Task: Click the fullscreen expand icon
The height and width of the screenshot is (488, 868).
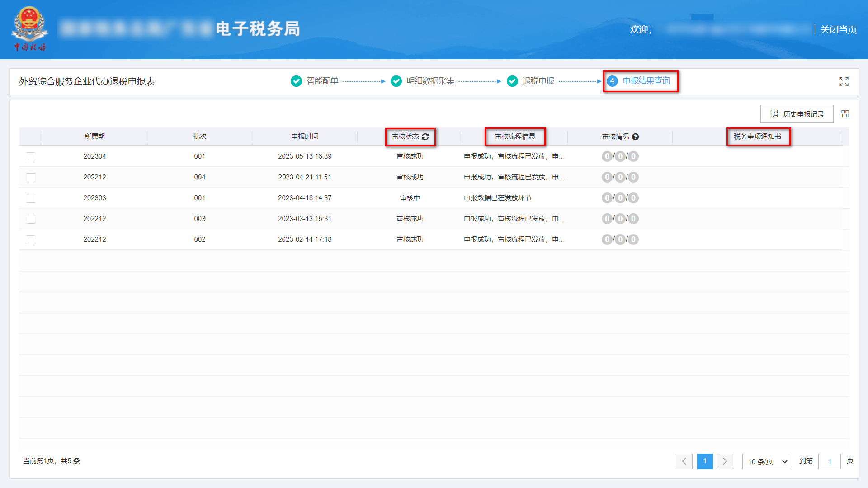Action: click(844, 81)
